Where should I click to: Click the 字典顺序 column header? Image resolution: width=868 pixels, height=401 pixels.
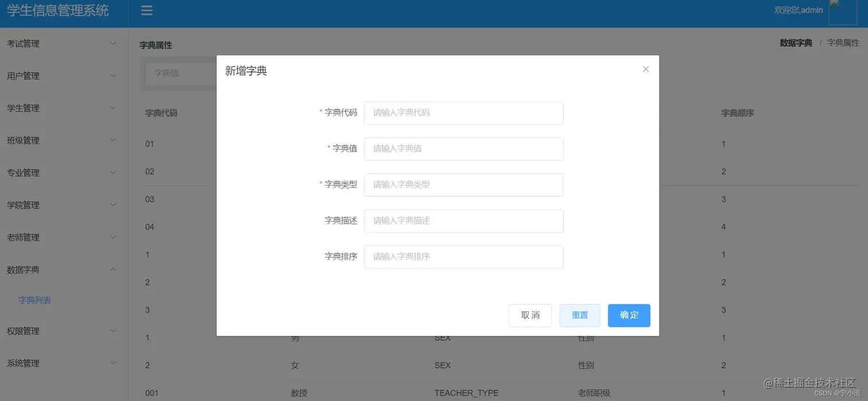(738, 113)
